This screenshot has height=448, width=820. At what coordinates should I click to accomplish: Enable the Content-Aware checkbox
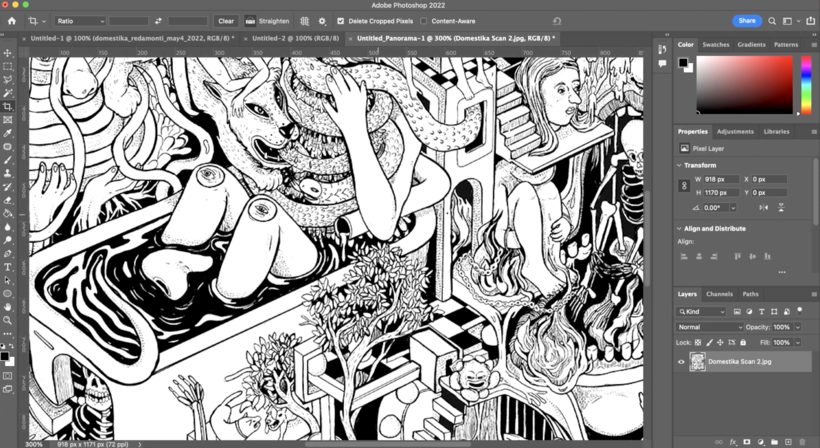[x=424, y=21]
